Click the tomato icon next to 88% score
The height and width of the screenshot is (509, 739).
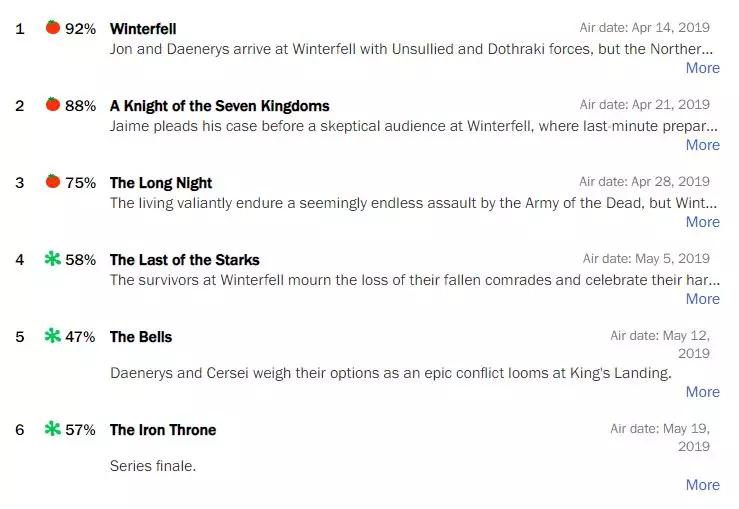click(53, 104)
